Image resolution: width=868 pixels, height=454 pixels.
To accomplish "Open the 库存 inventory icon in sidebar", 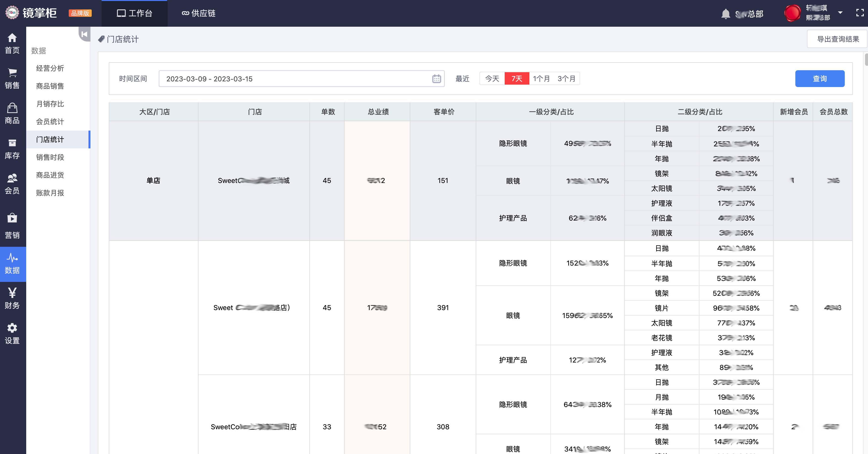I will [12, 143].
